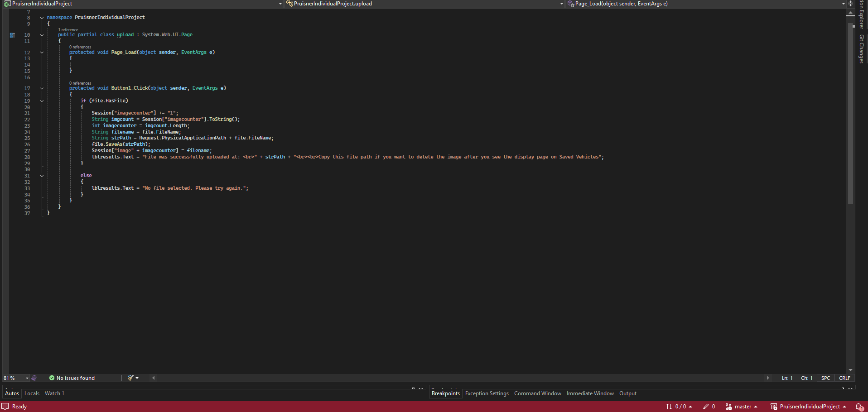868x412 pixels.
Task: Open the code cleanup profile dropdown arrow
Action: pyautogui.click(x=137, y=378)
